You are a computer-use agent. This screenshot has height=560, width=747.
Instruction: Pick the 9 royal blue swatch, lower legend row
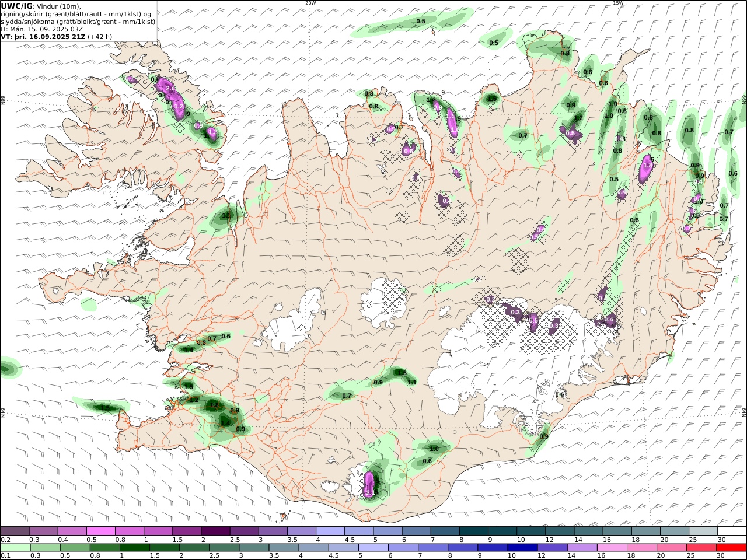pos(493,548)
